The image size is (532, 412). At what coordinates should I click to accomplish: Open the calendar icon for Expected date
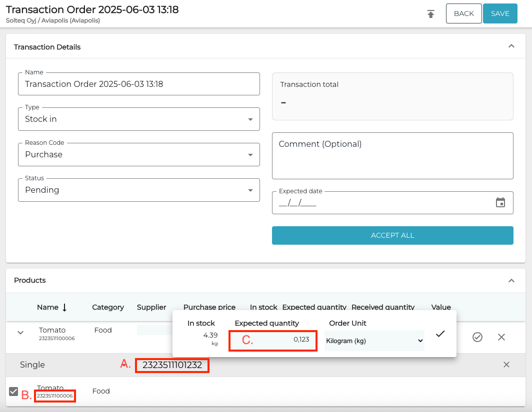[500, 202]
